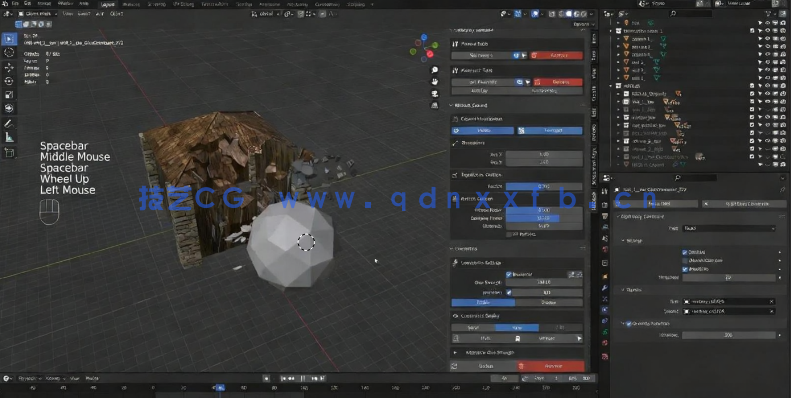Screen dimensions: 791x398
Task: Select the Rotate tool
Action: tap(9, 81)
